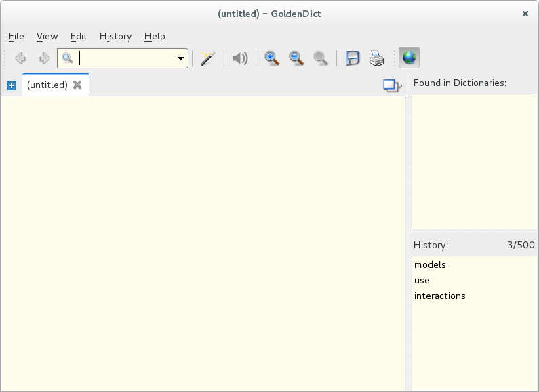Viewport: 539px width, 392px height.
Task: Open the Edit menu
Action: pyautogui.click(x=79, y=36)
